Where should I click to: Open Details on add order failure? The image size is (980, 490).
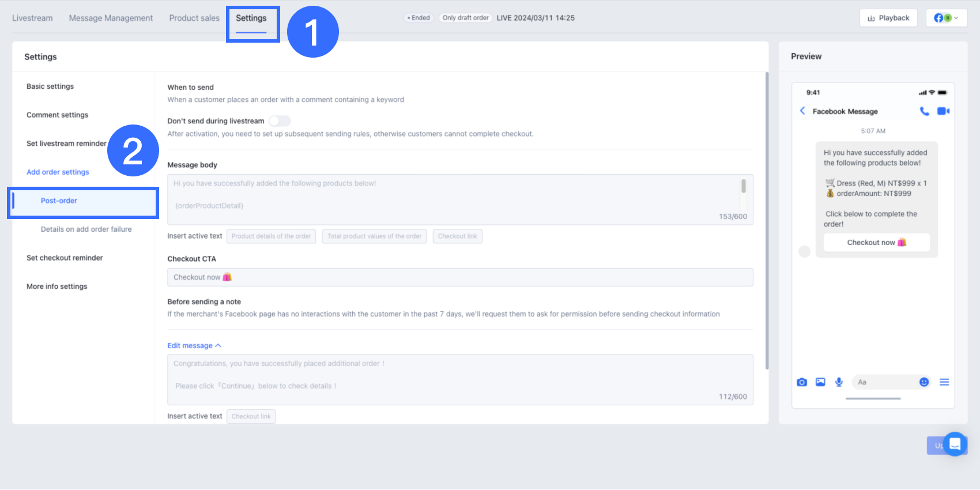[x=86, y=229]
